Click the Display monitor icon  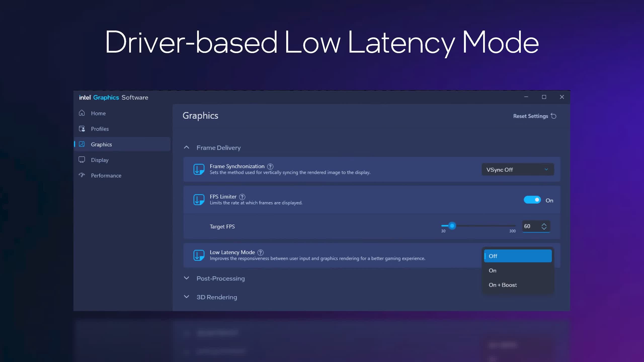click(x=82, y=160)
